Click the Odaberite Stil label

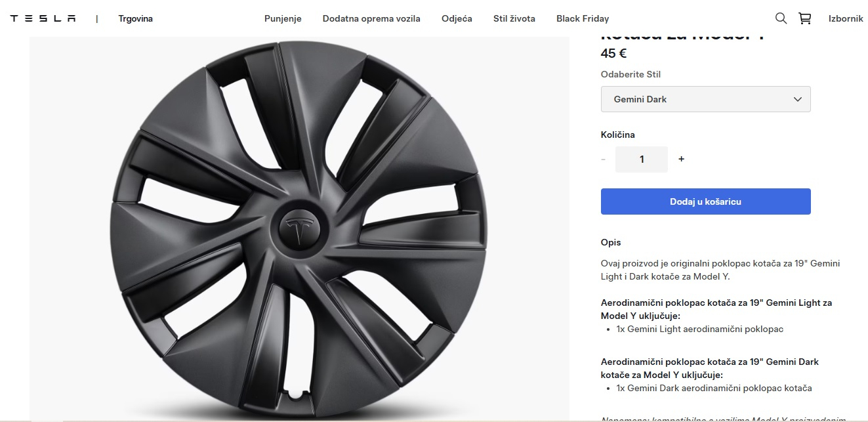click(630, 74)
